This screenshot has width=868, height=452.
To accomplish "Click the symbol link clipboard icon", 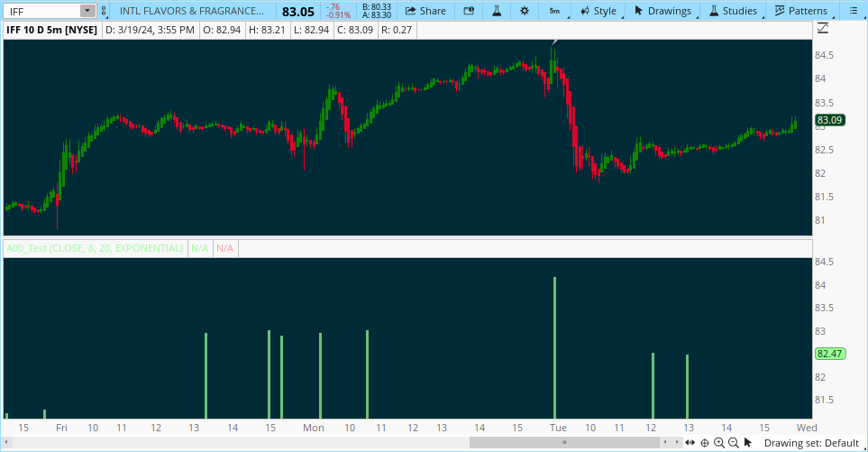I will click(x=104, y=11).
